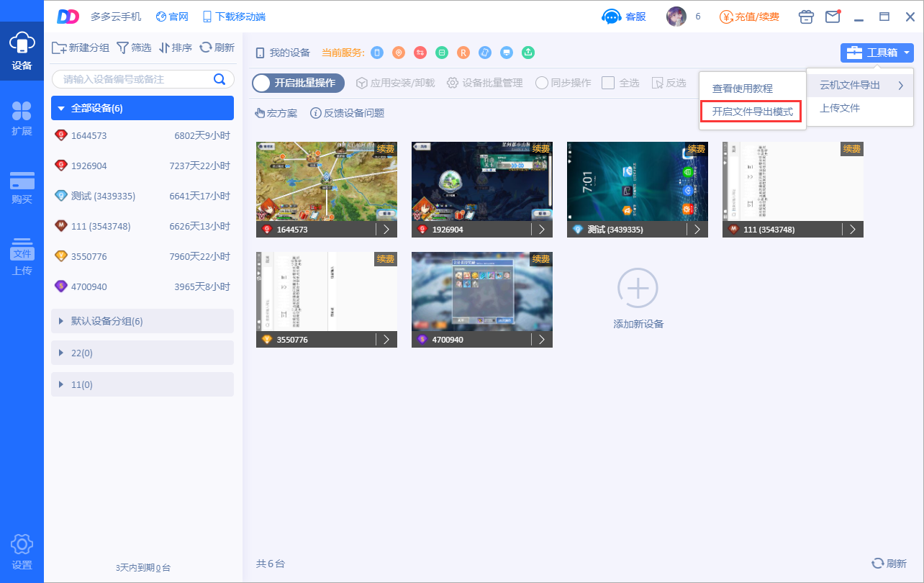Screen dimensions: 924x583
Task: Choose 上传文件 from toolbox menu
Action: [840, 108]
